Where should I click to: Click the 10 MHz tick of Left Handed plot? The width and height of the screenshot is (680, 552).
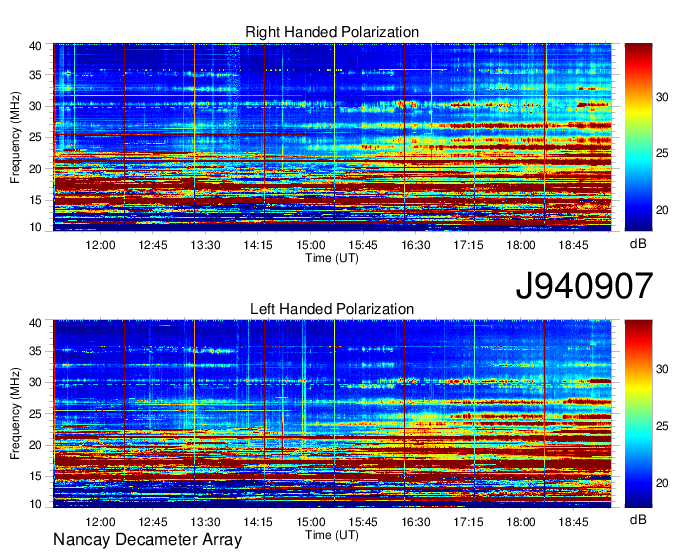point(35,504)
